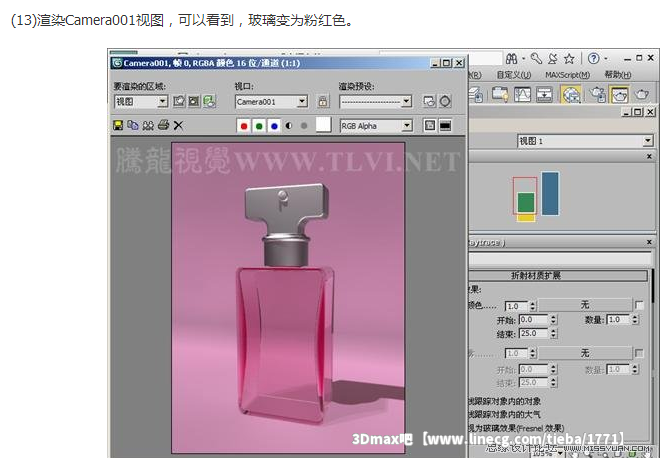This screenshot has width=664, height=458.
Task: Toggle the frame window UI black icon
Action: (445, 125)
